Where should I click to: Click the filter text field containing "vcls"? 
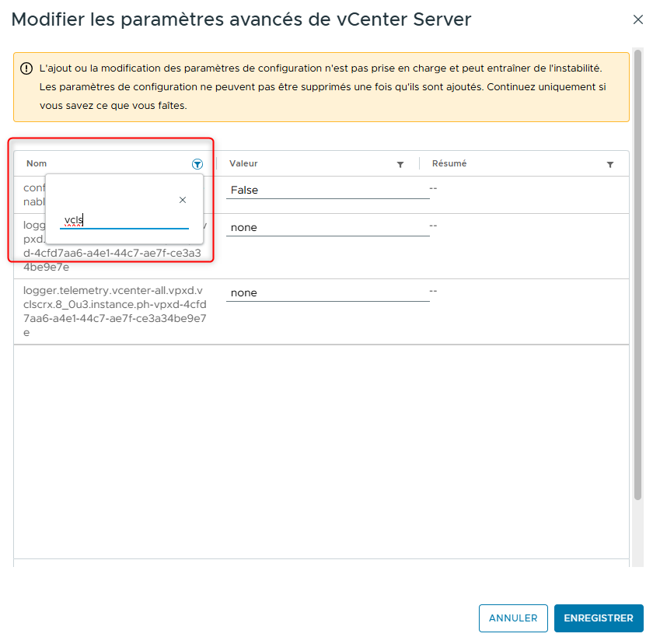click(x=124, y=221)
